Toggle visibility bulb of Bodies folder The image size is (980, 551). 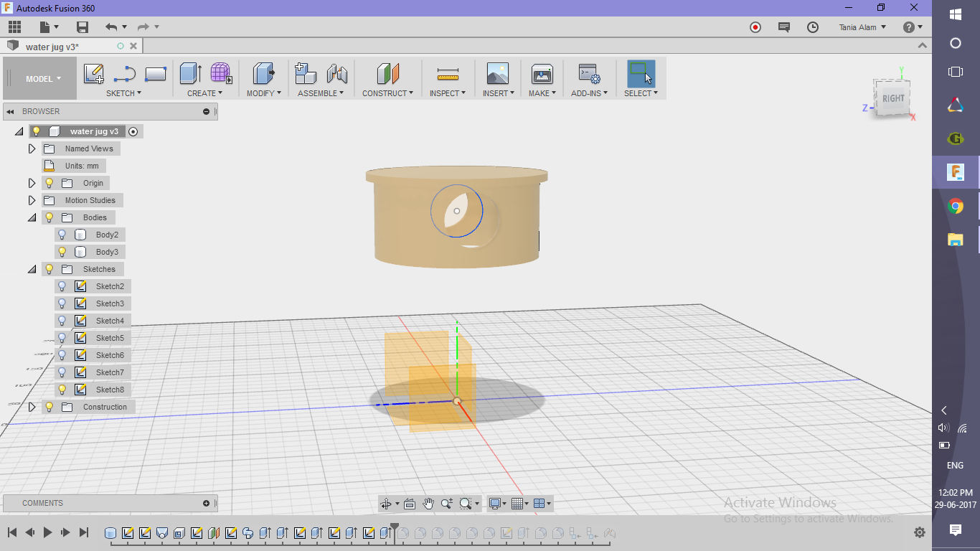pyautogui.click(x=50, y=217)
